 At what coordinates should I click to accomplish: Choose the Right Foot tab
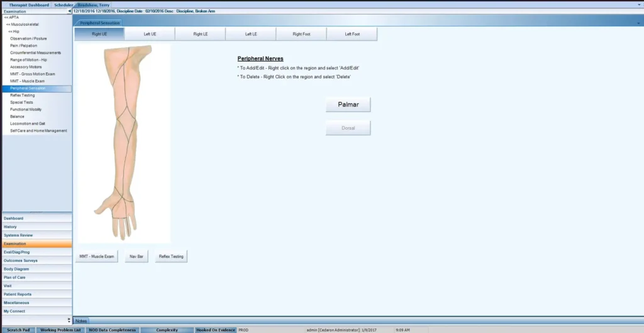pos(301,34)
